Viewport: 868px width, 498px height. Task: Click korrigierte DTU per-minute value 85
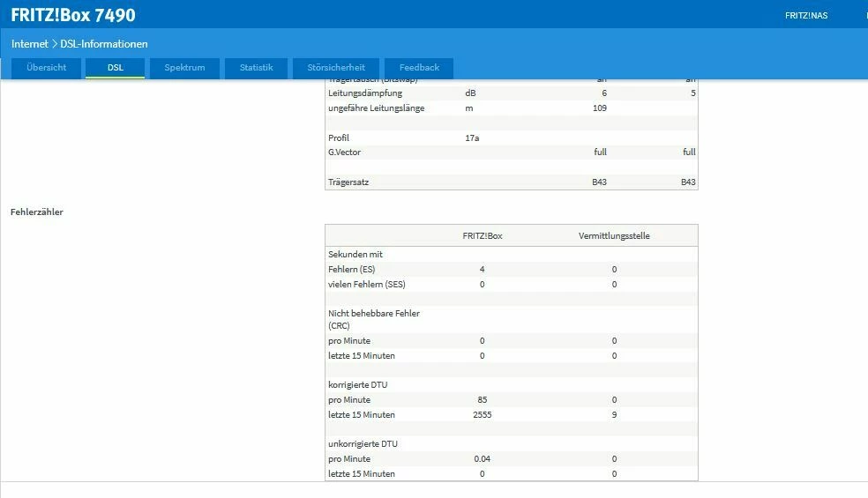pyautogui.click(x=483, y=399)
